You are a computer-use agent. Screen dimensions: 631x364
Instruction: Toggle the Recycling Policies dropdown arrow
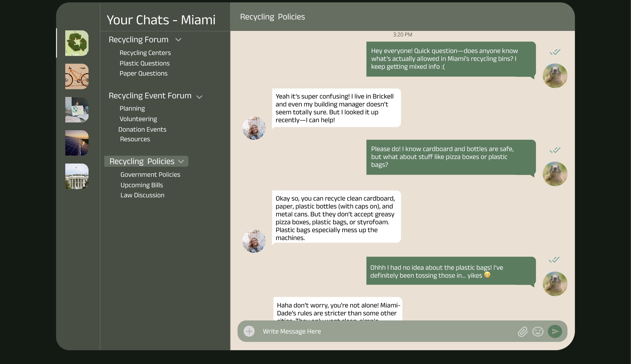(181, 161)
